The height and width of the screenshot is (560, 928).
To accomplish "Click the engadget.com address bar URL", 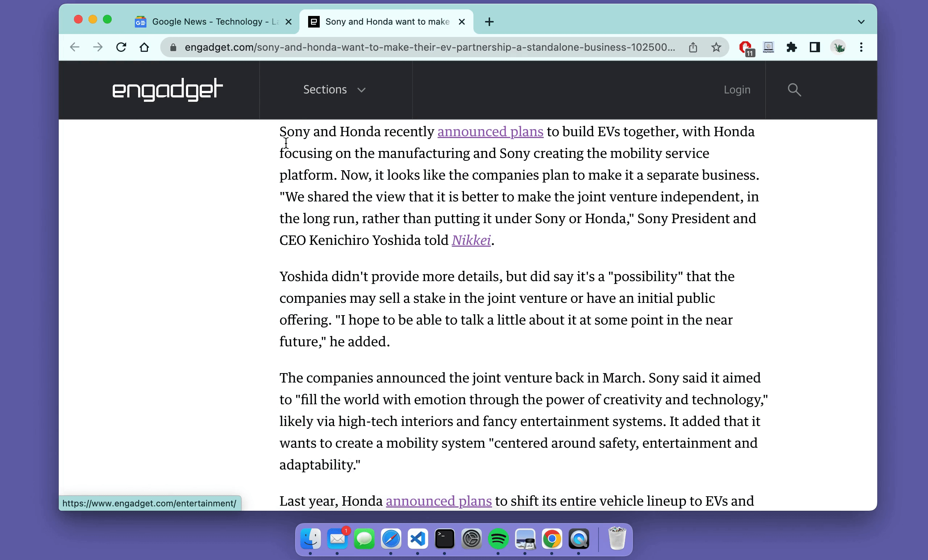I will click(429, 47).
